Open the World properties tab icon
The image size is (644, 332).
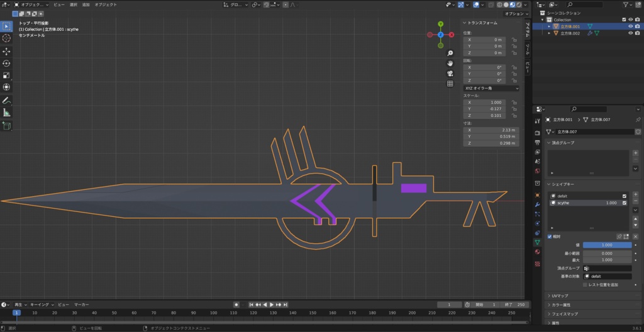click(x=537, y=171)
